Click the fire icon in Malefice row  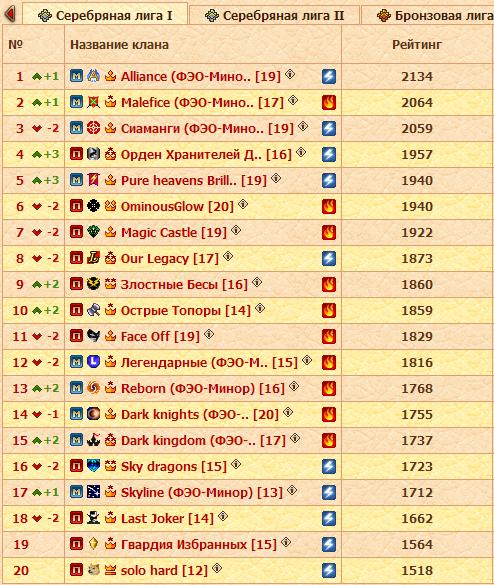(329, 102)
